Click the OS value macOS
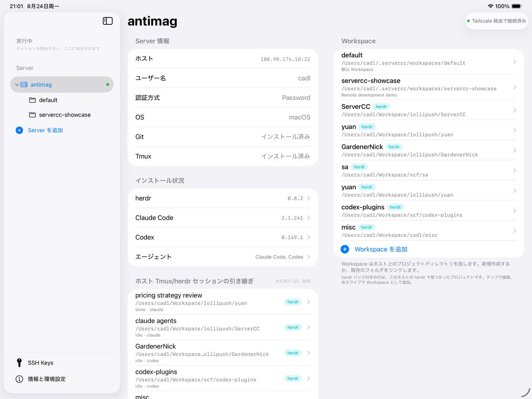532x399 pixels. click(299, 117)
